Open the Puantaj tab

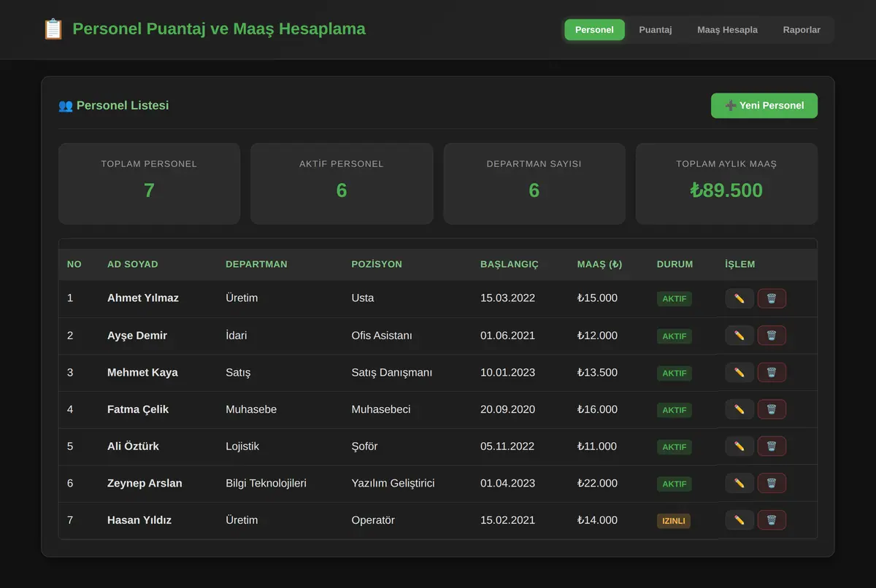[656, 30]
